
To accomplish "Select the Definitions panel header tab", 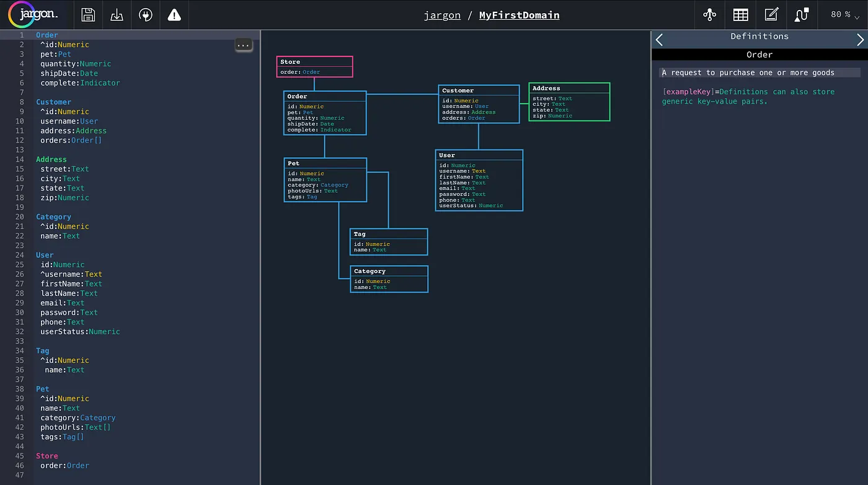I will (x=759, y=36).
